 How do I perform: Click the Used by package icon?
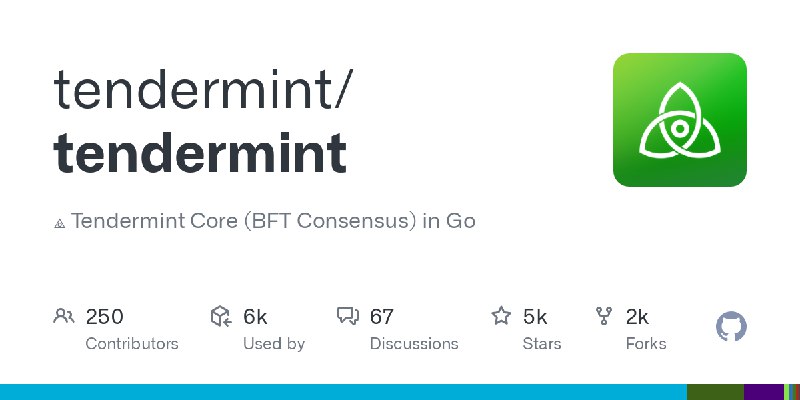(221, 317)
